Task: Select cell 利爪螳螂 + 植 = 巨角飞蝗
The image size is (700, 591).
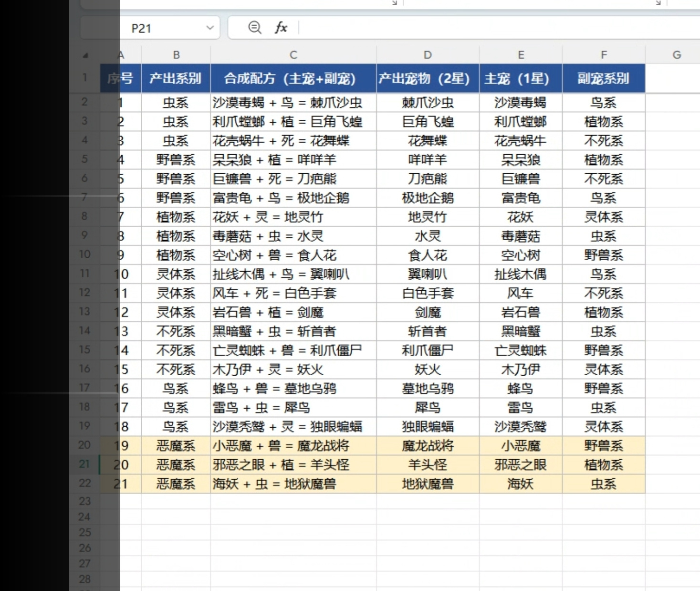Action: click(293, 122)
